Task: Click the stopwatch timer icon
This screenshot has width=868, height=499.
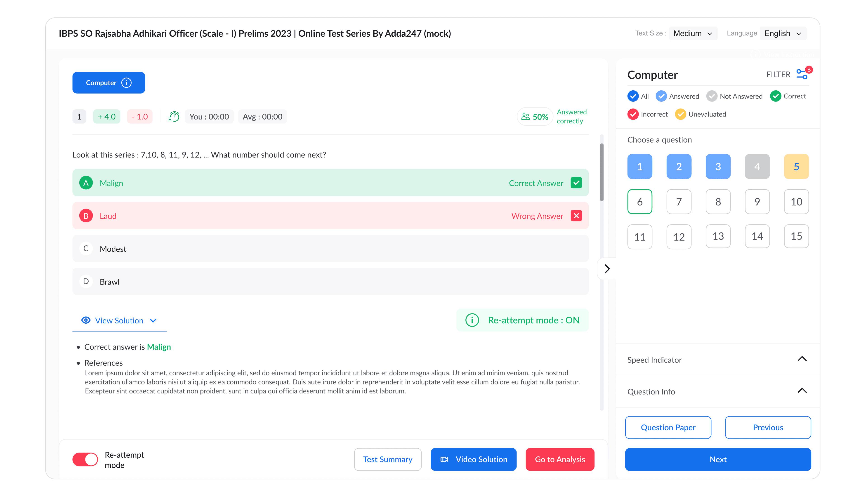Action: click(x=173, y=117)
